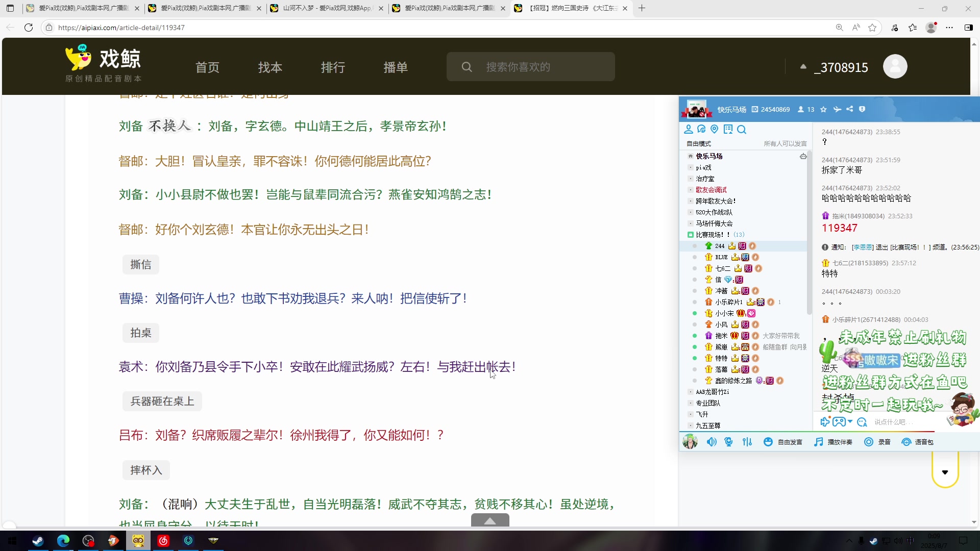Open 排行 in the site navigation
This screenshot has height=551, width=980.
333,67
